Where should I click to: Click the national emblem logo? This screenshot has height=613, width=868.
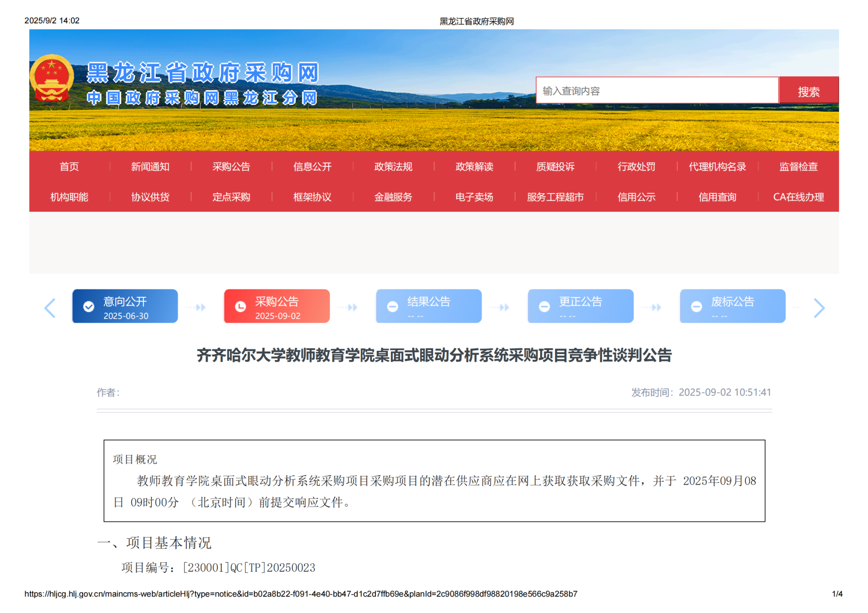click(52, 78)
